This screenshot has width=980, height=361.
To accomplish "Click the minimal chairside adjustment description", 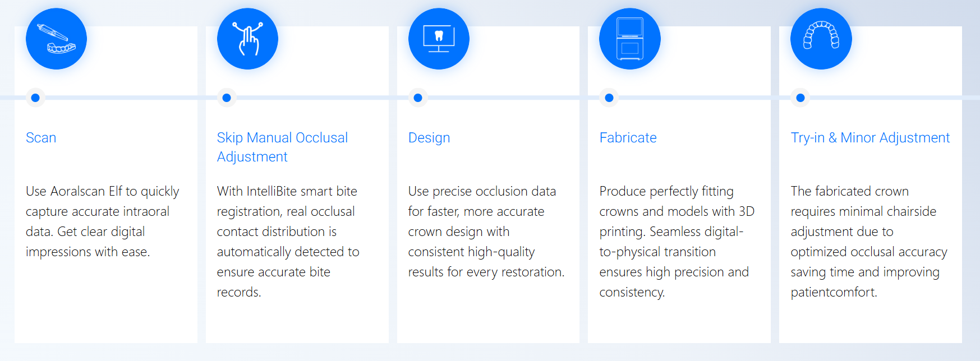I will click(868, 242).
